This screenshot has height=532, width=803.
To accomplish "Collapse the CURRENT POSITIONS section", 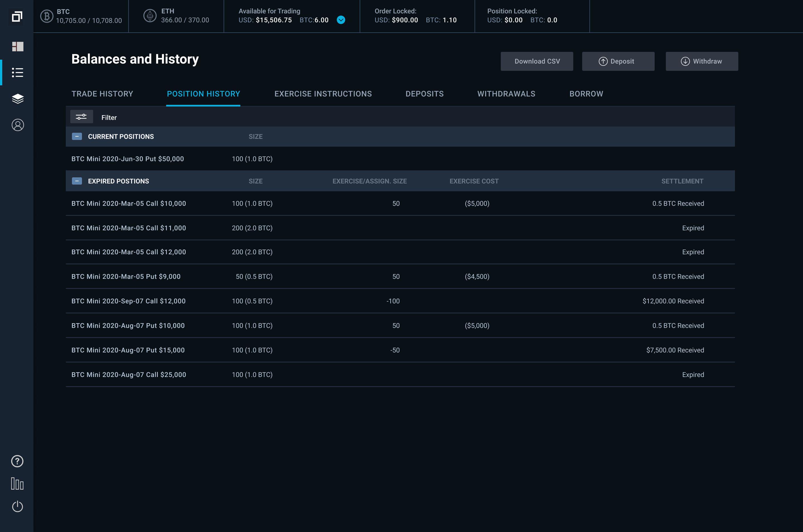I will pos(77,137).
